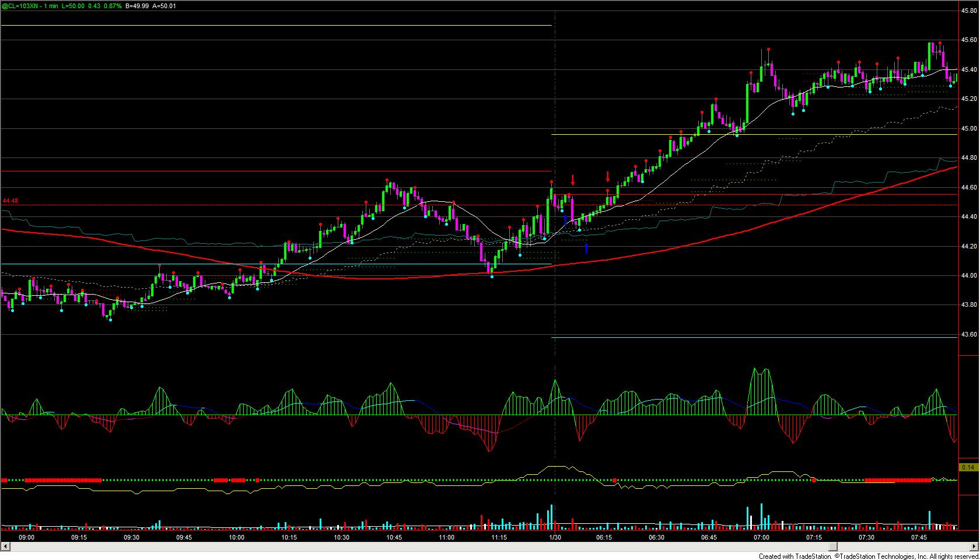Click the 10:30 time axis label
The width and height of the screenshot is (980, 560).
coord(342,537)
